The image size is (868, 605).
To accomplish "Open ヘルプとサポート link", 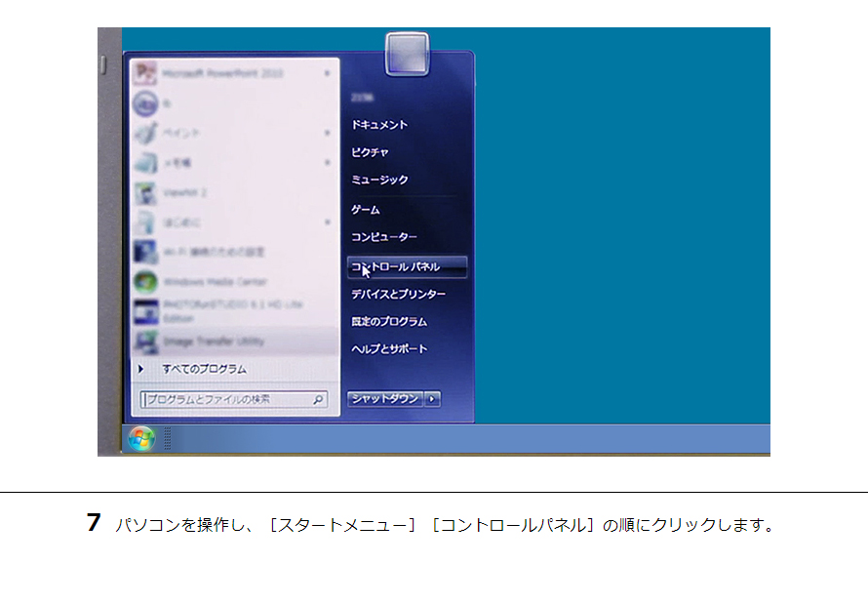I will point(389,348).
